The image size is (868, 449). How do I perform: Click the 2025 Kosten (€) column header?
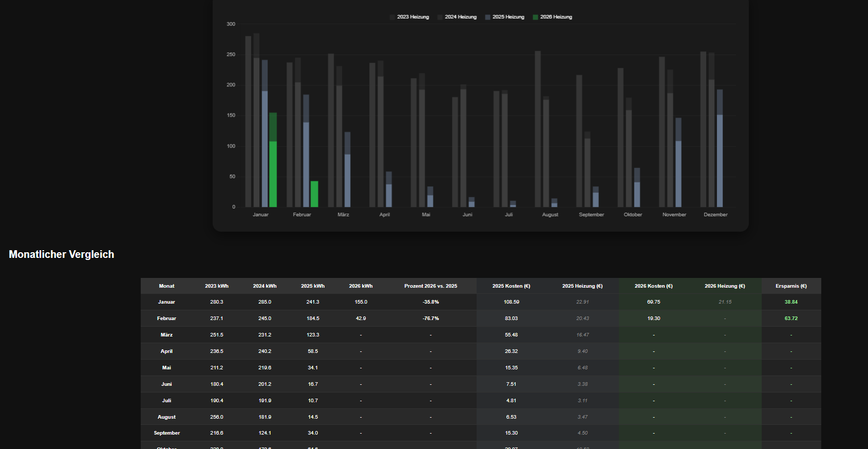pos(511,286)
